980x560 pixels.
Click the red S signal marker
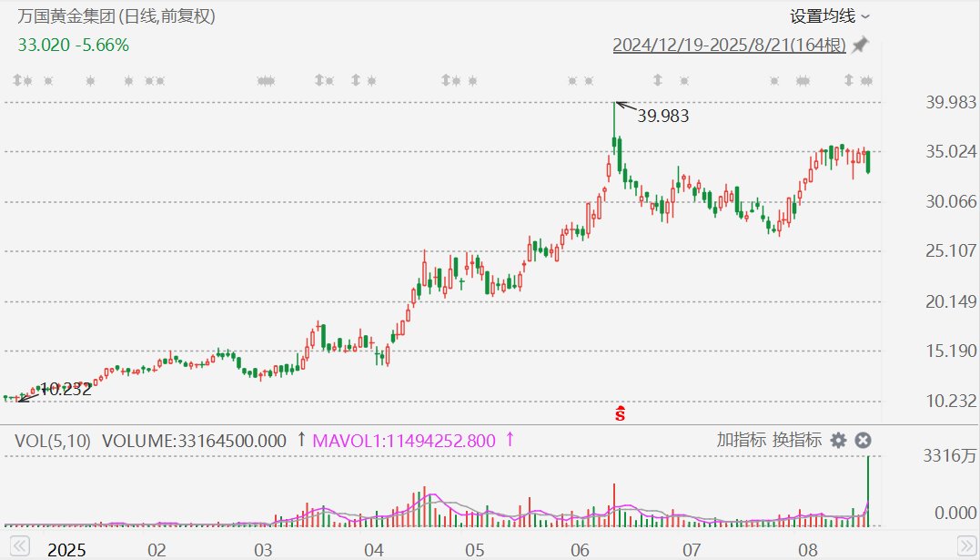click(620, 413)
